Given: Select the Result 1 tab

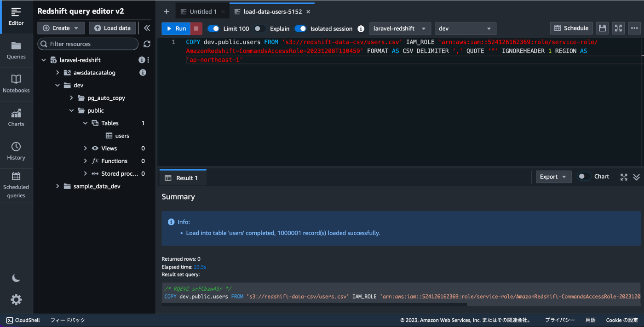Looking at the screenshot, I should pyautogui.click(x=183, y=178).
